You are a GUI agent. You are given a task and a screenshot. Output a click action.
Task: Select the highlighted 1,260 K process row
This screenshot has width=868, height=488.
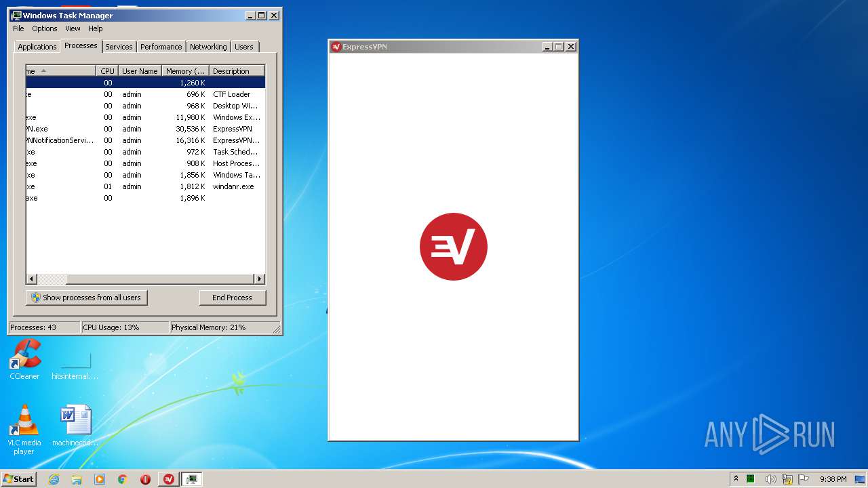pos(145,83)
